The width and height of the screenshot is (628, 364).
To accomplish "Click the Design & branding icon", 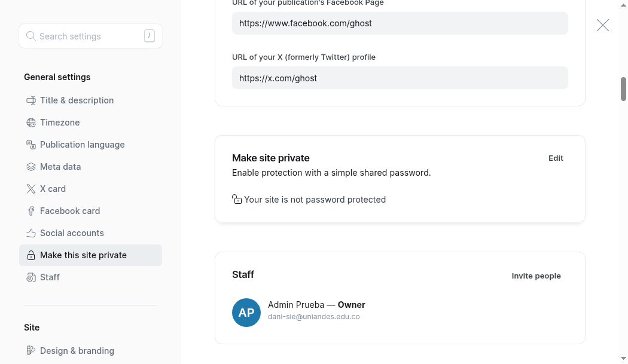I will coord(31,350).
